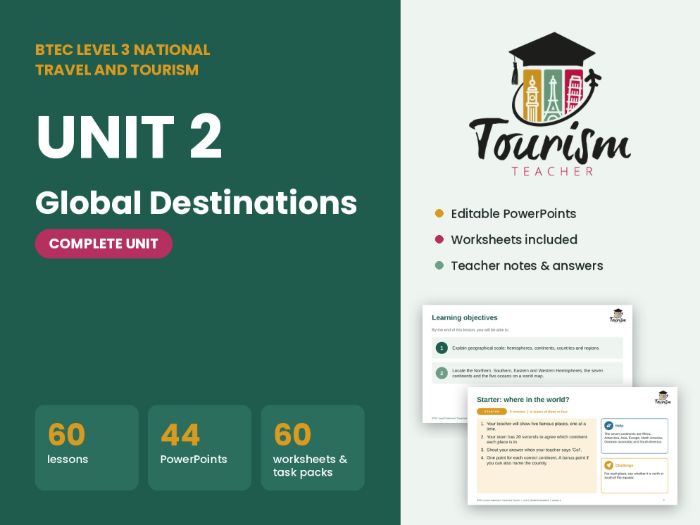Click the number 1 circle on Learning objectives slide

tap(442, 348)
